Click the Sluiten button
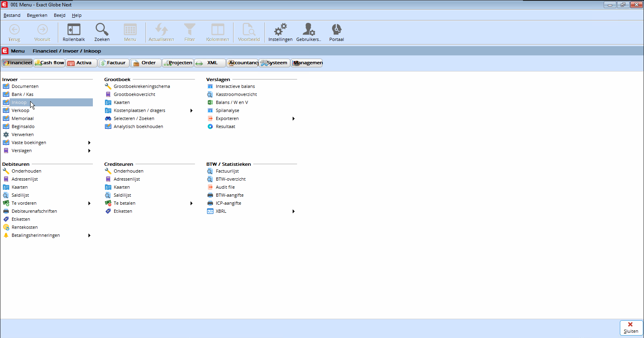Viewport: 644px width, 338px height. pos(631,328)
